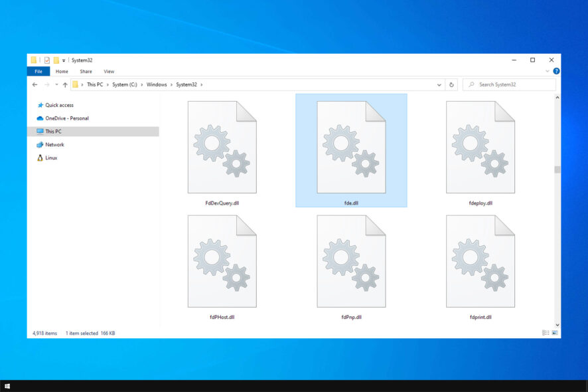The width and height of the screenshot is (588, 392).
Task: Open the File ribbon tab
Action: (38, 71)
